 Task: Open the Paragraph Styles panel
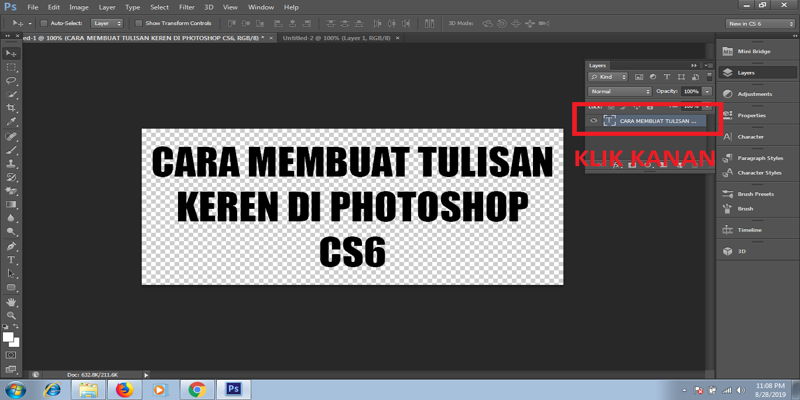760,159
